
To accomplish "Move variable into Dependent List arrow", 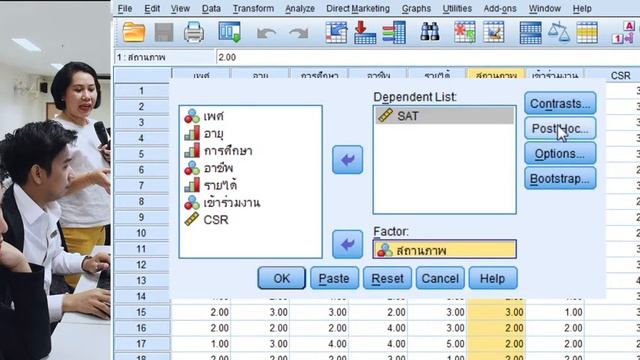I will (x=347, y=160).
